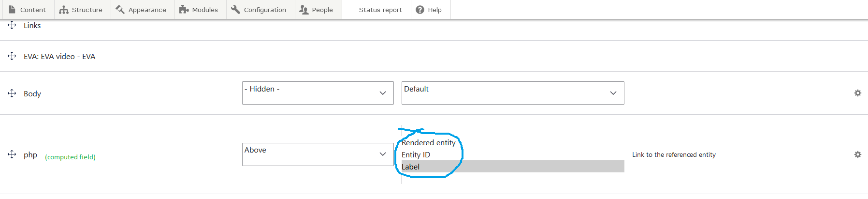Screen dimensions: 868x199
Task: Click the Configuration wrench icon
Action: (x=235, y=9)
